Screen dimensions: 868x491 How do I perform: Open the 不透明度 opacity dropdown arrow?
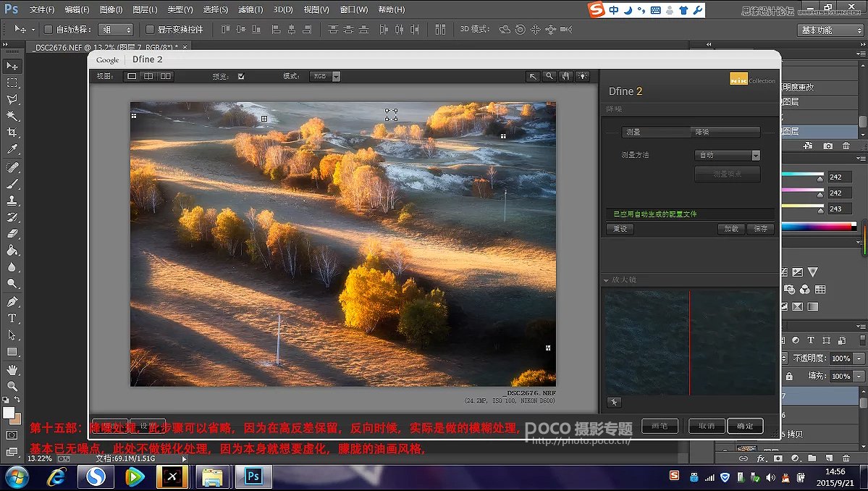[x=859, y=358]
